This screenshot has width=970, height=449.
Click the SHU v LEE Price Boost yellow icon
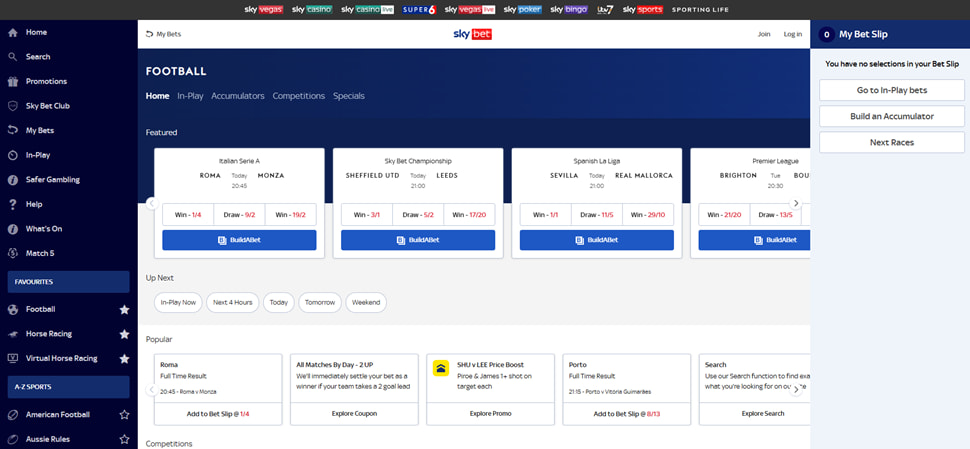[x=441, y=369]
